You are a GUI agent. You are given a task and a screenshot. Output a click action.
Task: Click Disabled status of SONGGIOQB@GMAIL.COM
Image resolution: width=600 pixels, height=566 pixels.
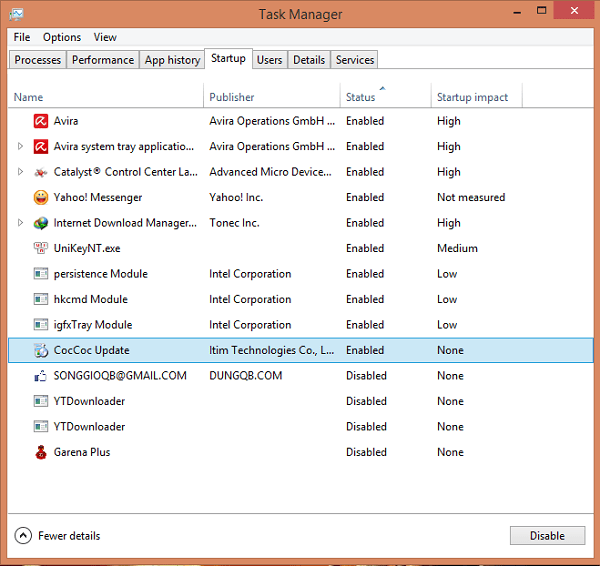click(x=366, y=376)
